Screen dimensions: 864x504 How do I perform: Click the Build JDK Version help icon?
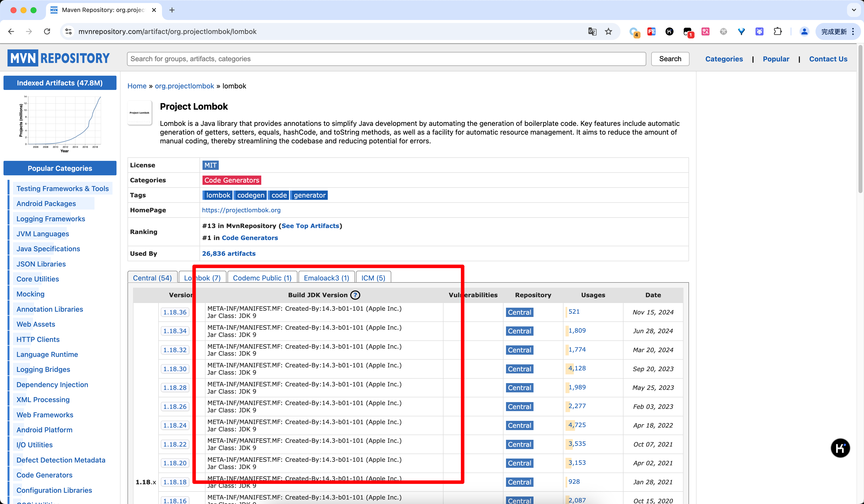(355, 295)
